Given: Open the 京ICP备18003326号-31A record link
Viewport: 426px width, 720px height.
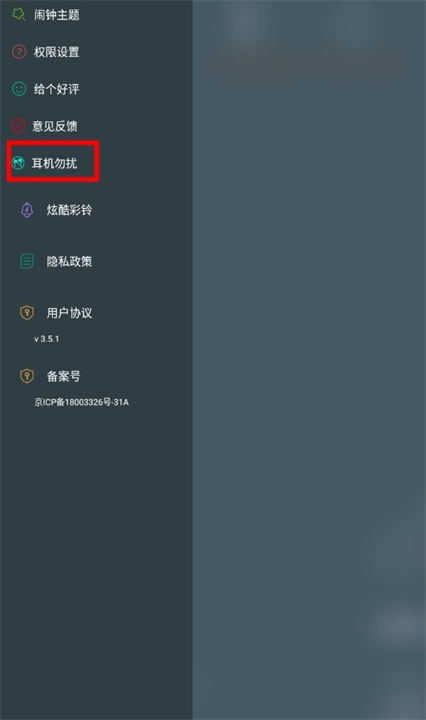Looking at the screenshot, I should (x=81, y=402).
